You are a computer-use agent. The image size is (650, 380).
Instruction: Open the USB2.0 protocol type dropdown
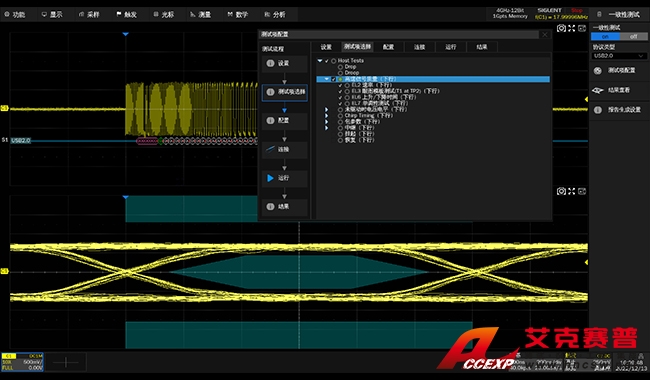619,56
